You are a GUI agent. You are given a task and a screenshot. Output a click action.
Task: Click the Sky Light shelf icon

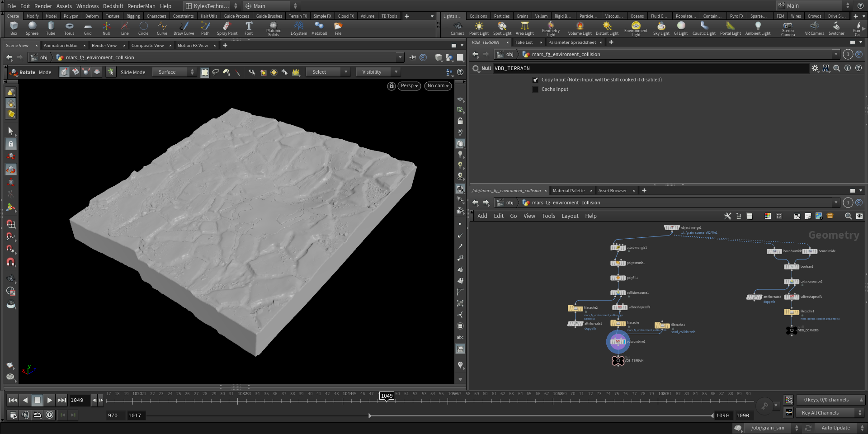tap(661, 28)
